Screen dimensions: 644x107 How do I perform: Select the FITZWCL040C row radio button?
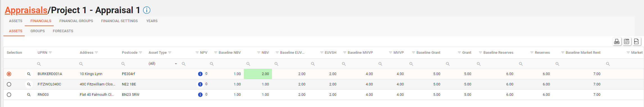coord(9,84)
